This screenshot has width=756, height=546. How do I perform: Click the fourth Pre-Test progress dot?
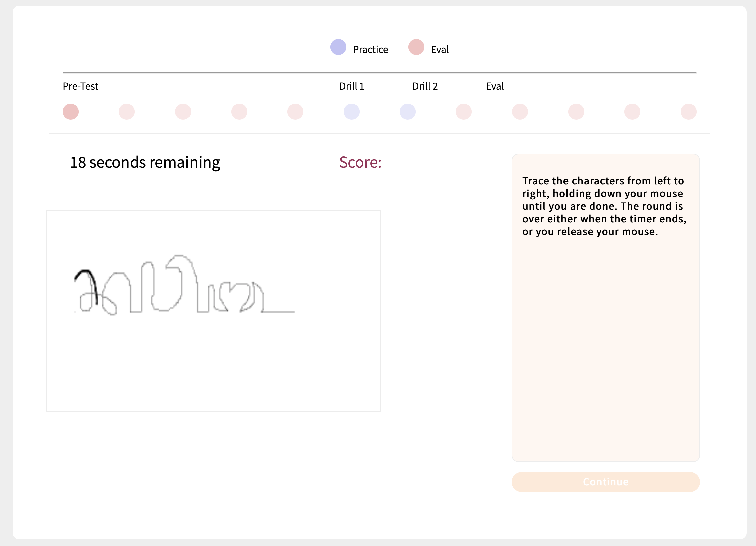tap(239, 112)
